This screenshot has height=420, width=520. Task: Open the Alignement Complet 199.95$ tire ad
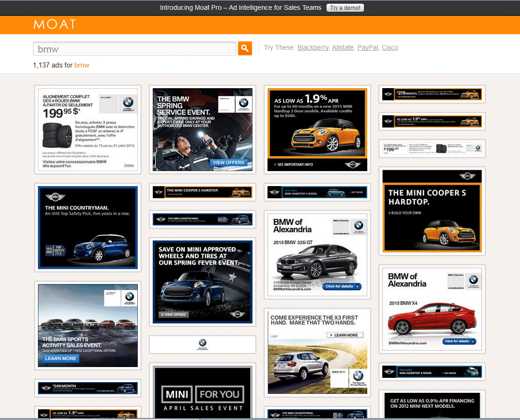tap(88, 129)
